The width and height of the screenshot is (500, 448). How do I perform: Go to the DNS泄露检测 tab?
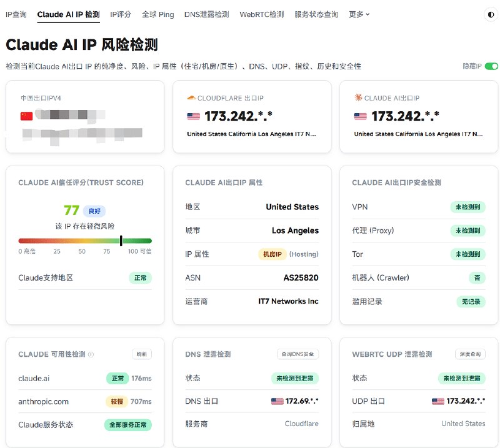tap(207, 14)
